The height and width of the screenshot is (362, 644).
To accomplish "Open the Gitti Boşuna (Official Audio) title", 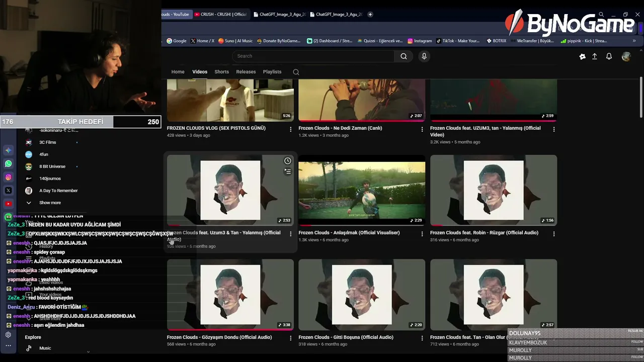I will pos(346,337).
